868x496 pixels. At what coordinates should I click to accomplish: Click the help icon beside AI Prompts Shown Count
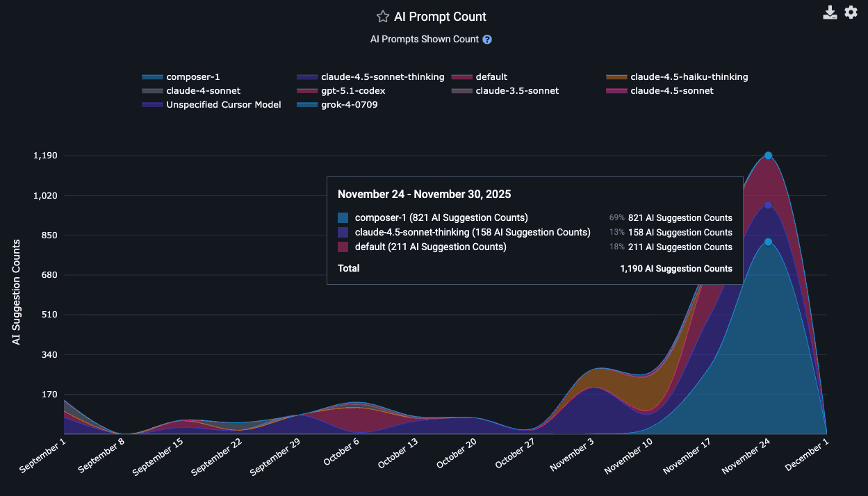coord(487,40)
